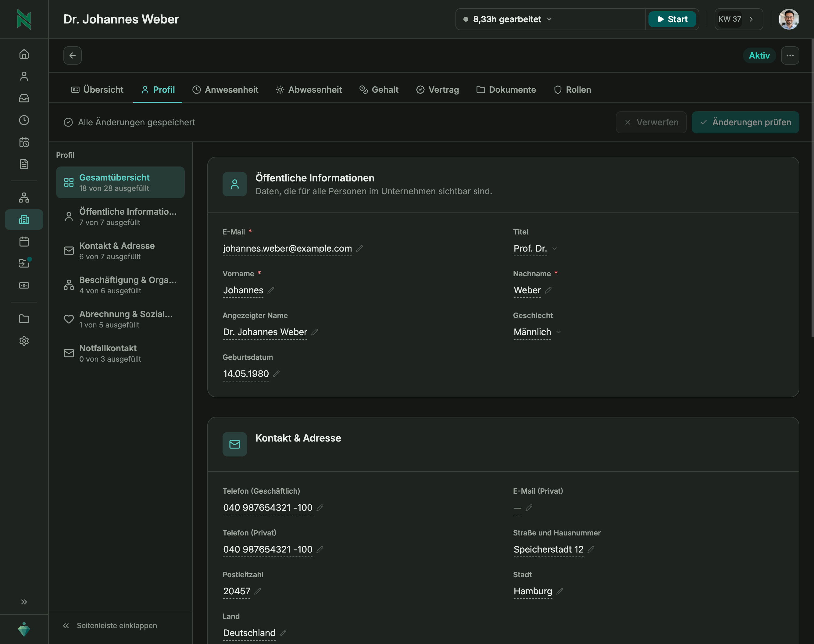Click the gem icon at sidebar bottom

pyautogui.click(x=24, y=629)
